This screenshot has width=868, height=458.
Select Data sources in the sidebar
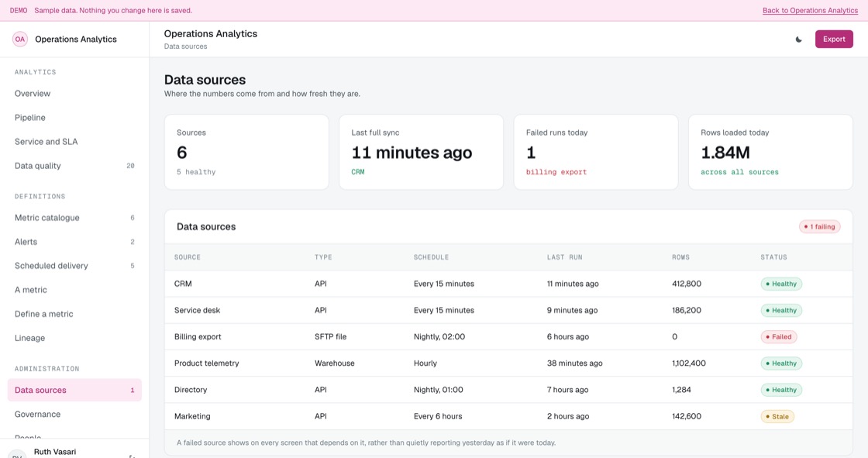click(x=74, y=390)
